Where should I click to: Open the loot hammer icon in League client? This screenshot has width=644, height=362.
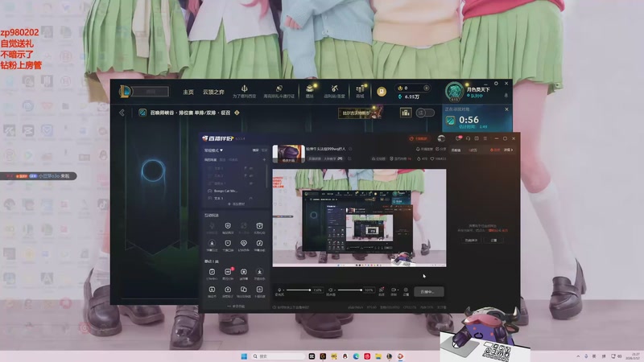click(x=334, y=88)
